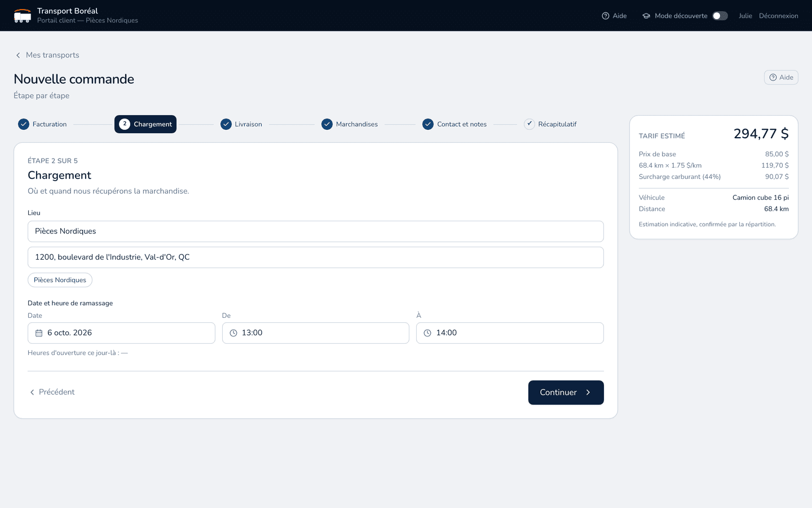The width and height of the screenshot is (812, 508).
Task: Click the Récapitulatif step check icon
Action: tap(529, 124)
